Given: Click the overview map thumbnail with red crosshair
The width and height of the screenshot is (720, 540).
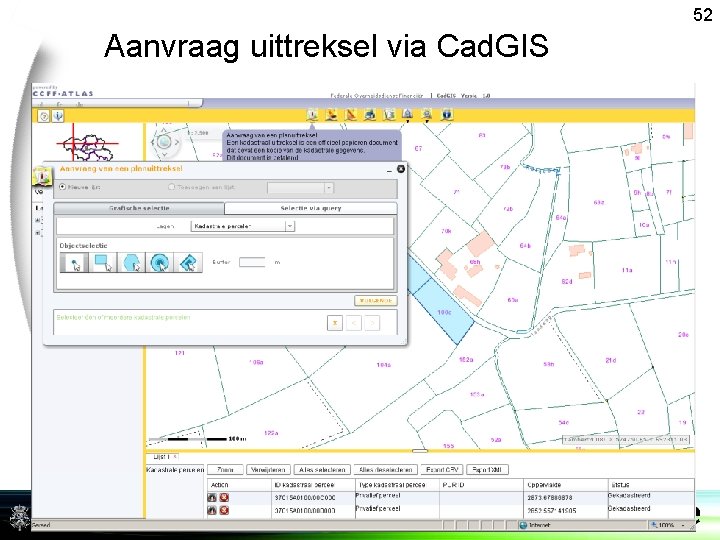Looking at the screenshot, I should pyautogui.click(x=88, y=144).
